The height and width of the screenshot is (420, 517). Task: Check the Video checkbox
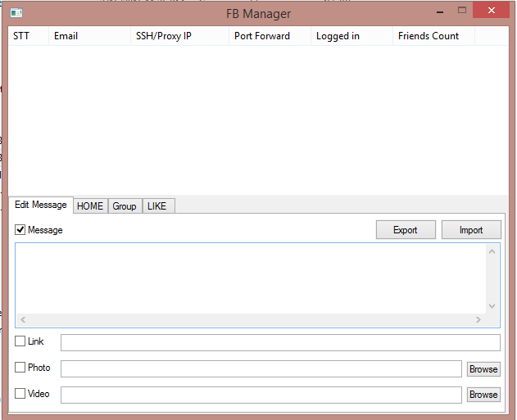tap(20, 393)
